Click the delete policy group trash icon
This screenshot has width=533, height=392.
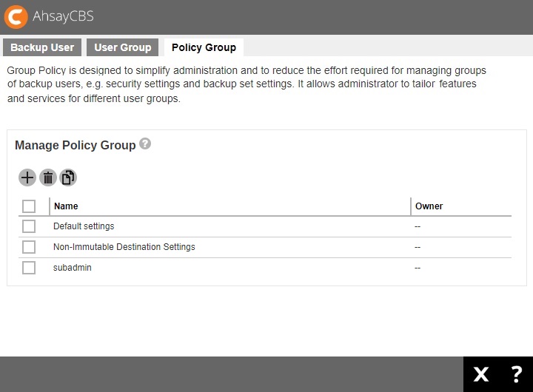click(48, 178)
